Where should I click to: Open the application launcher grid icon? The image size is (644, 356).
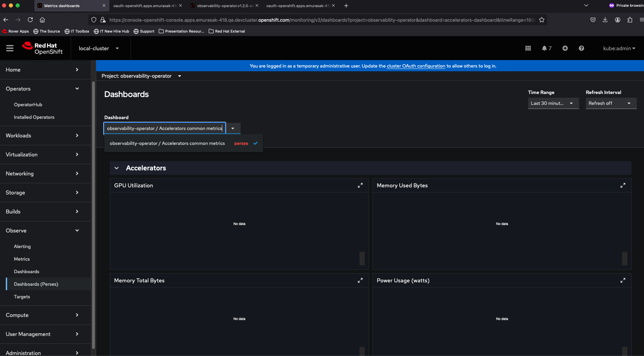click(528, 48)
